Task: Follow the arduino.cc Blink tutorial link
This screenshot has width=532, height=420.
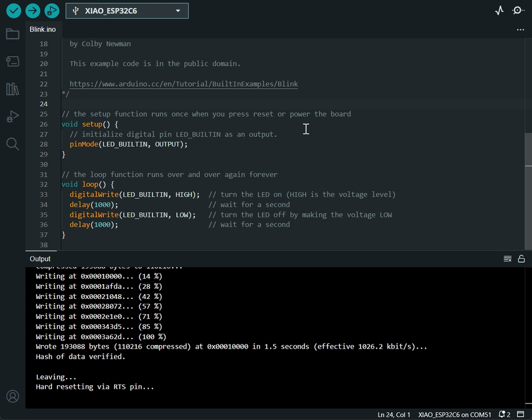Action: (183, 84)
